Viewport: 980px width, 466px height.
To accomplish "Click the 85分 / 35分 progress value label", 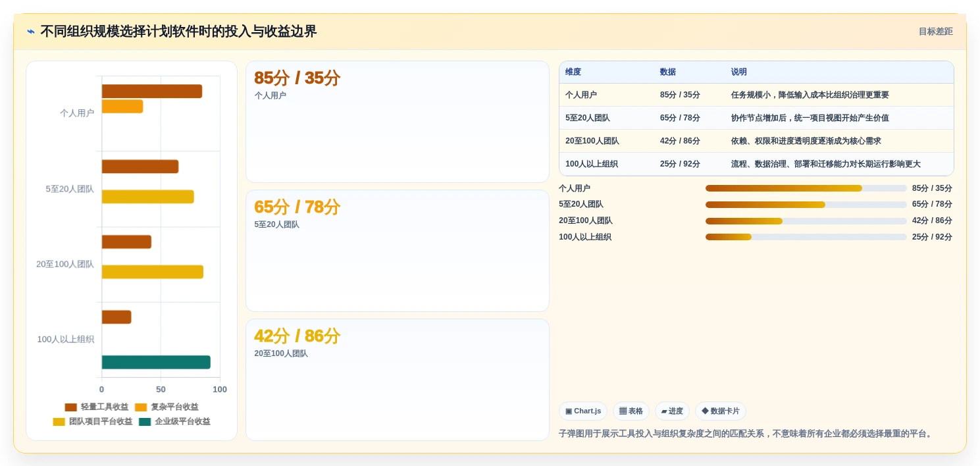I will pos(932,188).
